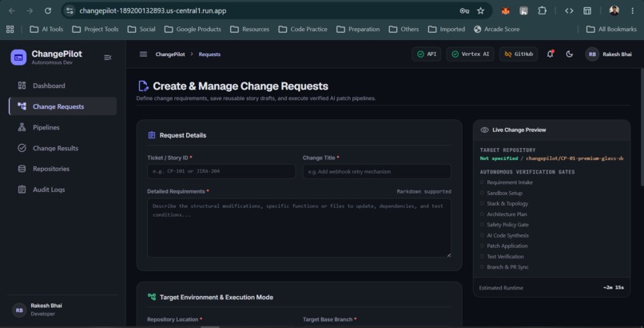The width and height of the screenshot is (644, 328).
Task: Open the Project Tools bookmark folder
Action: [95, 29]
